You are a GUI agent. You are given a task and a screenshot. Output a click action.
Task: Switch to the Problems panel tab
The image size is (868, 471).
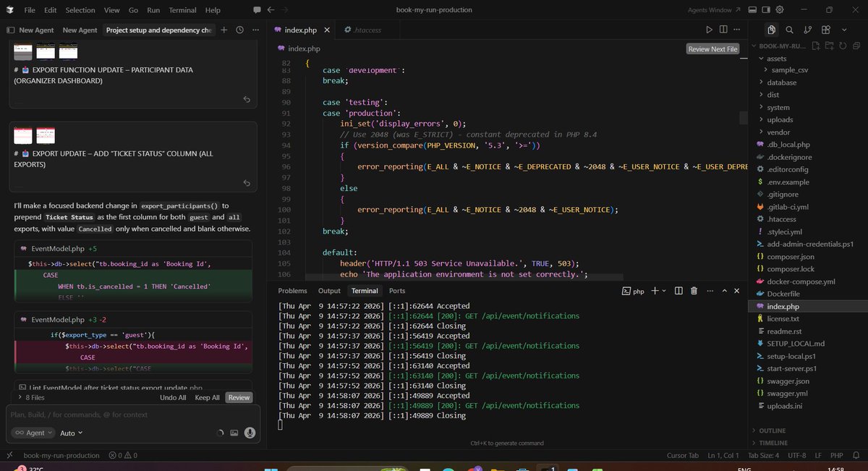point(293,291)
